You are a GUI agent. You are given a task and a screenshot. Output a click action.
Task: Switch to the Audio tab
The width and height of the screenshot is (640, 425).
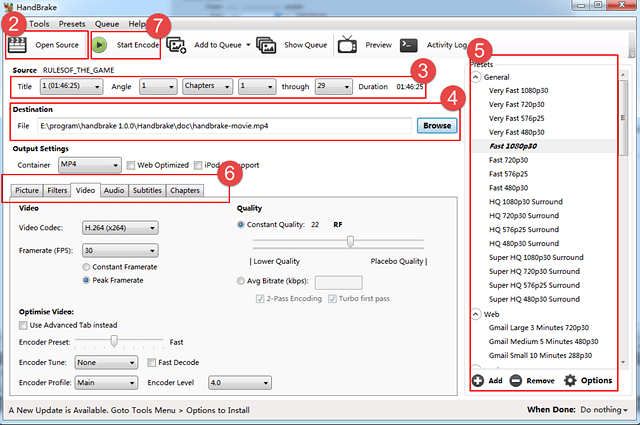pyautogui.click(x=114, y=190)
